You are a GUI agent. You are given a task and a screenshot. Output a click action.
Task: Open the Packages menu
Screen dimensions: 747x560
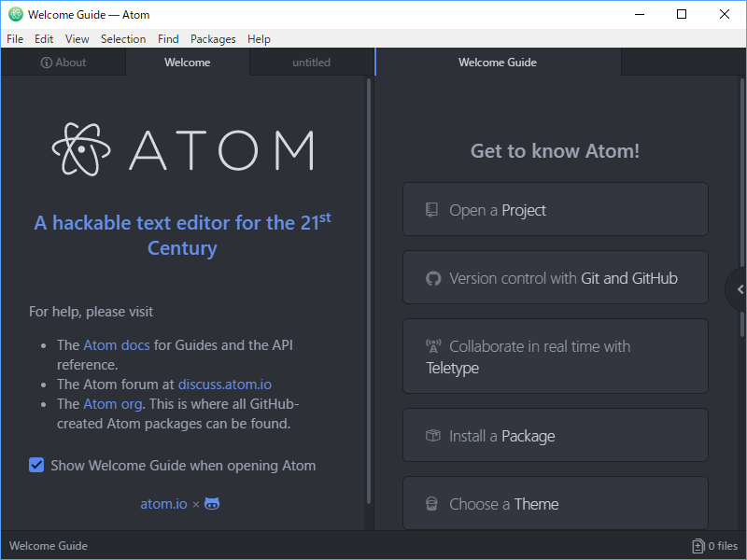(x=213, y=39)
